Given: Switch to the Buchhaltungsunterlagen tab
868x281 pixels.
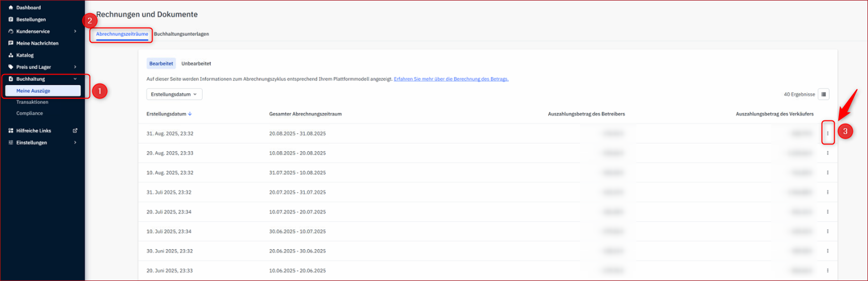Looking at the screenshot, I should 181,34.
